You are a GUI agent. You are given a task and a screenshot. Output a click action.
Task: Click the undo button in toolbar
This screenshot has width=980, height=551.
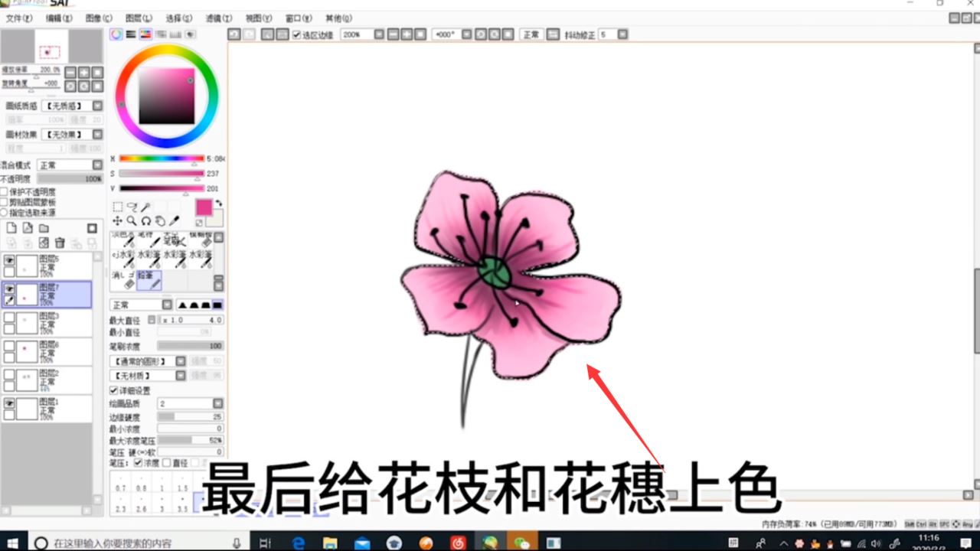(x=234, y=34)
